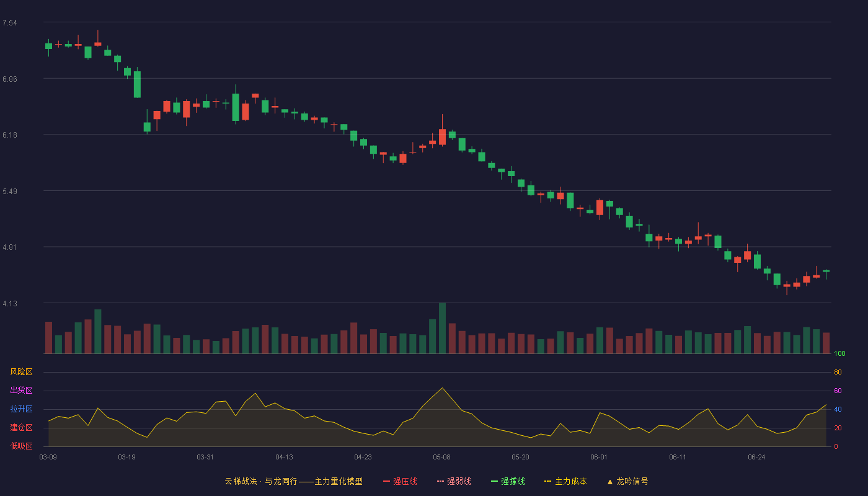Click the 04-13 date label
The width and height of the screenshot is (868, 496).
coord(285,457)
